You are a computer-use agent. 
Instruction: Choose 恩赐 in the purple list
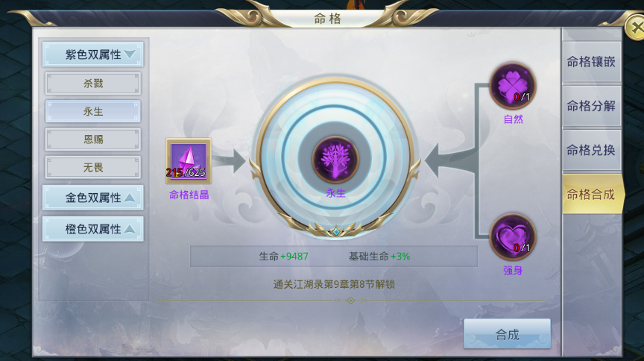click(93, 139)
